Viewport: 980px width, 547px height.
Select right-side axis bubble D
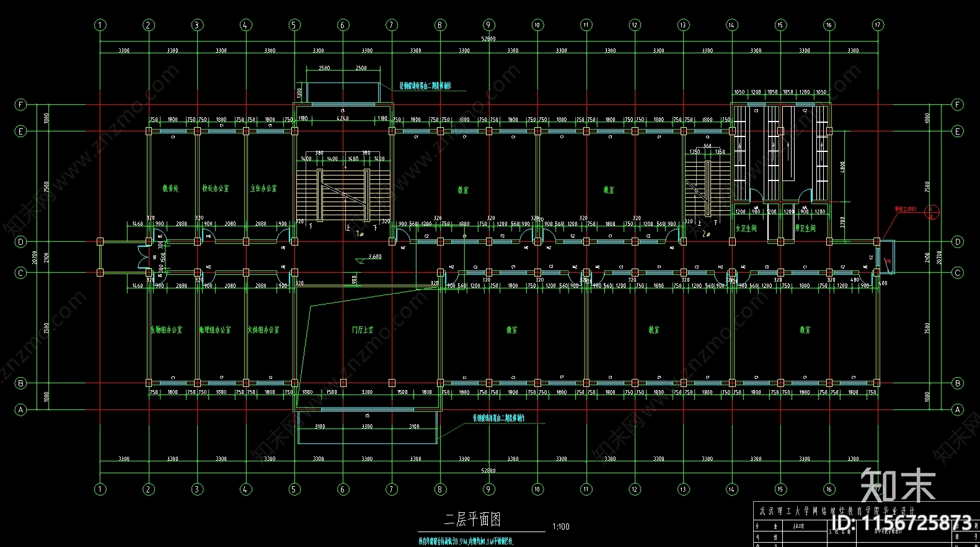coord(958,242)
